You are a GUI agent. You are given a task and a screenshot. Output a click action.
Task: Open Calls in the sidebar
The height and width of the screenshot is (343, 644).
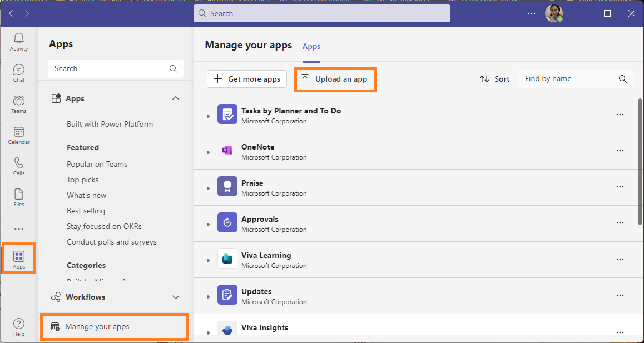click(x=19, y=166)
